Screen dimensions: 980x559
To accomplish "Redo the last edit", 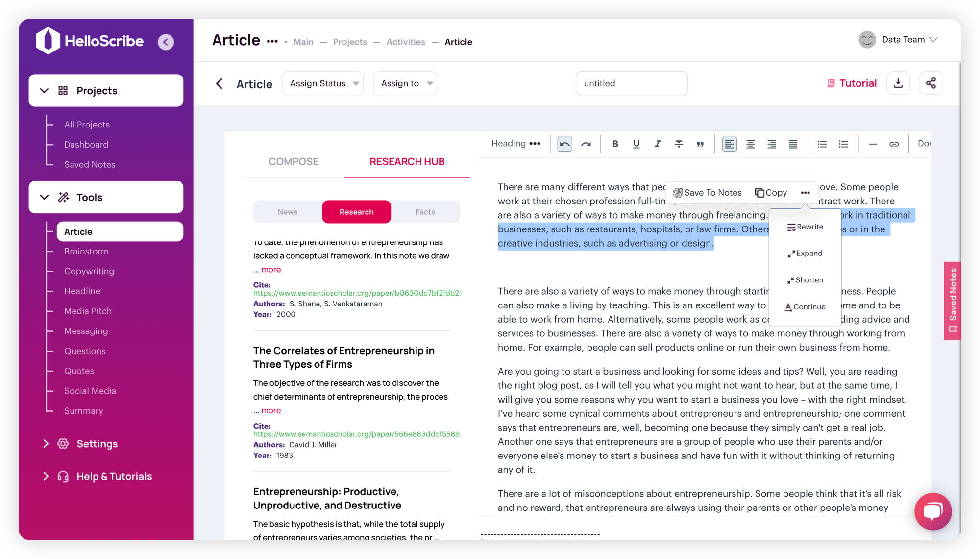I will (x=586, y=144).
